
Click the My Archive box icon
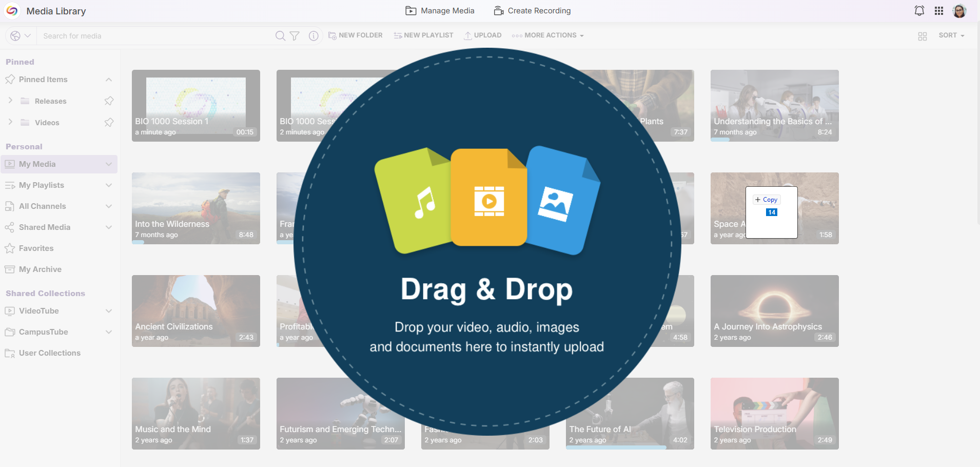[x=10, y=269]
